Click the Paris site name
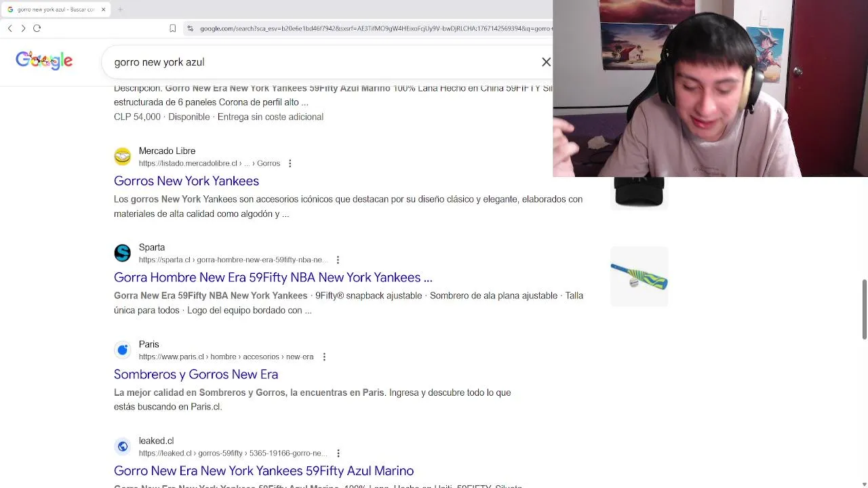Viewport: 868px width, 488px height. [149, 344]
